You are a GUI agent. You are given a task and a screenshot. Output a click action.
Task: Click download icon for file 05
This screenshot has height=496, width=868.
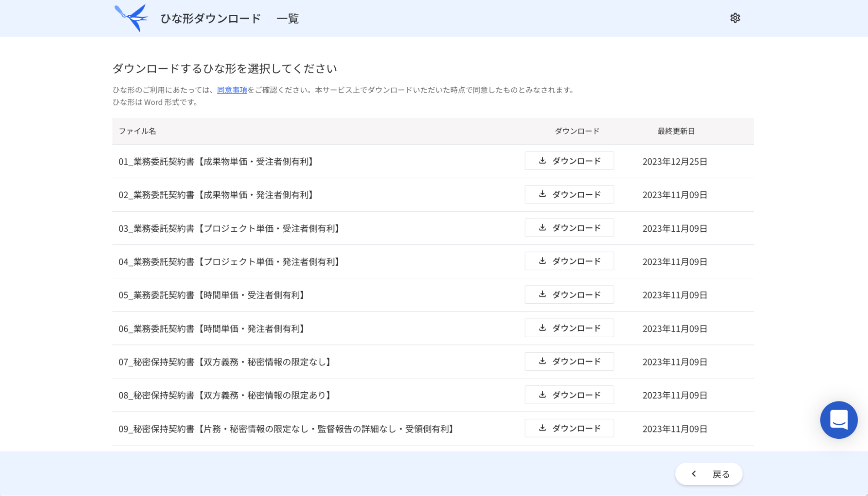[x=542, y=294]
